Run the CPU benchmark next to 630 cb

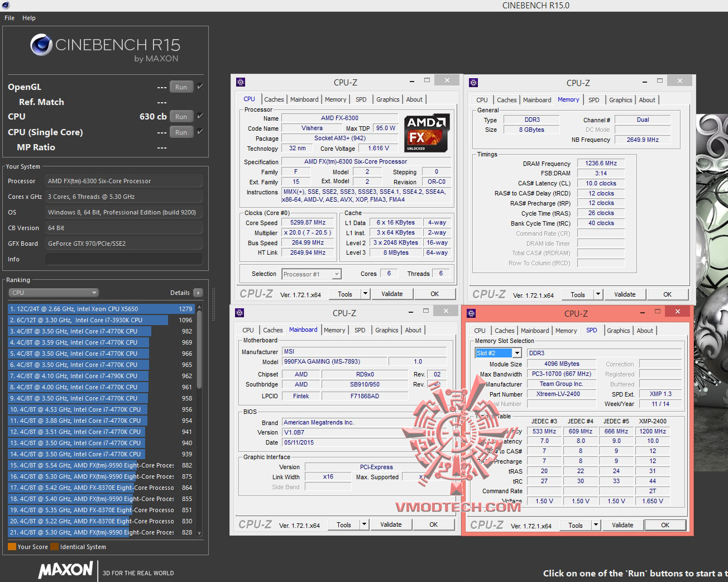click(181, 116)
